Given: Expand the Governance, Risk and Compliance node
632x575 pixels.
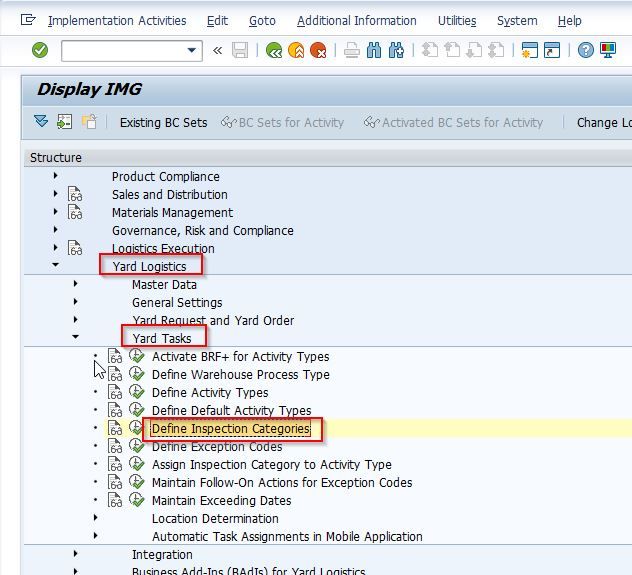Looking at the screenshot, I should (x=56, y=230).
